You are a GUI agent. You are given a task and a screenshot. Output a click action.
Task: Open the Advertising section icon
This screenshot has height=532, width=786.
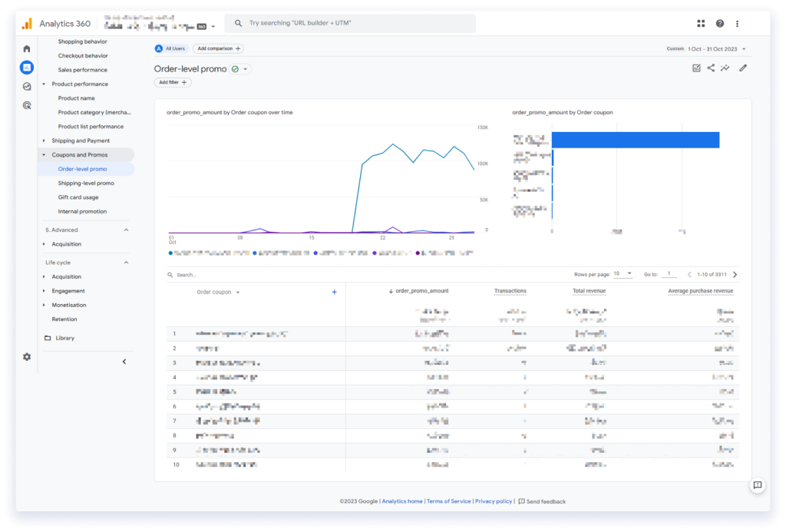point(26,105)
